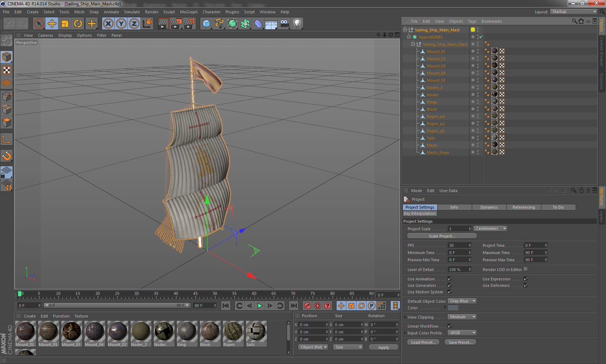Open Layout Startup dropdown
Image resolution: width=606 pixels, height=364 pixels.
point(573,12)
